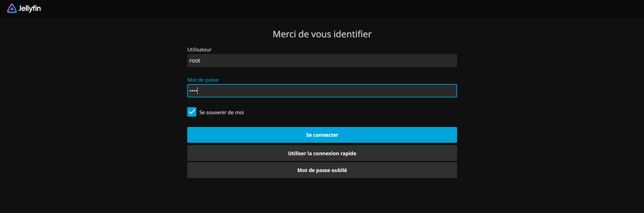Focus the Utilisateur input field
The height and width of the screenshot is (213, 644).
click(x=322, y=60)
